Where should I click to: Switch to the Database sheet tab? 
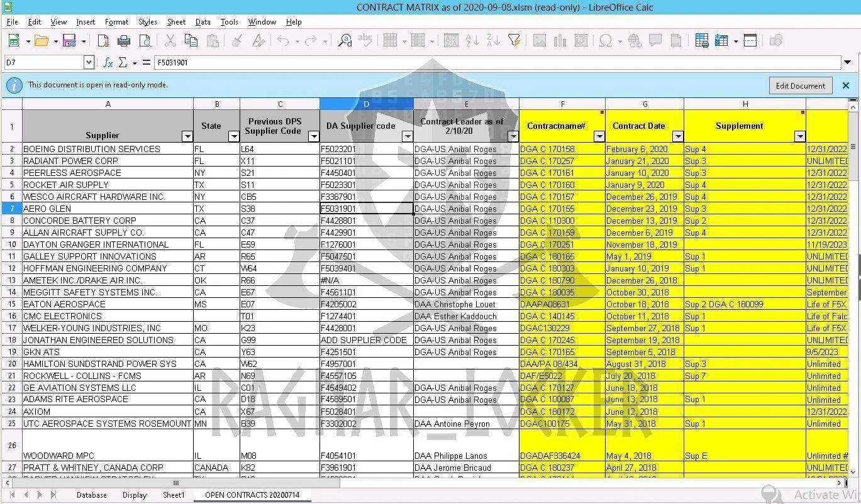click(x=91, y=495)
